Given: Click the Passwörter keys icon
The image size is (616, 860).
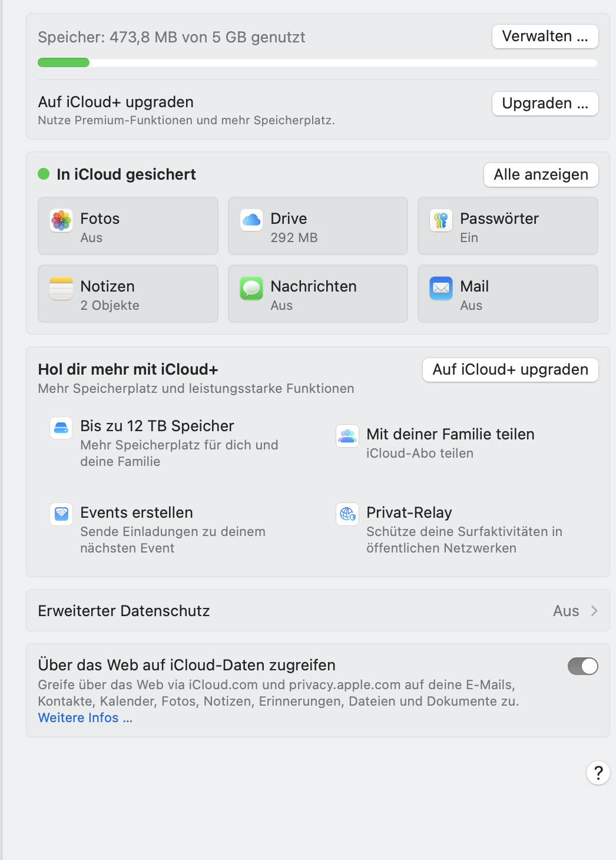Looking at the screenshot, I should [x=441, y=221].
